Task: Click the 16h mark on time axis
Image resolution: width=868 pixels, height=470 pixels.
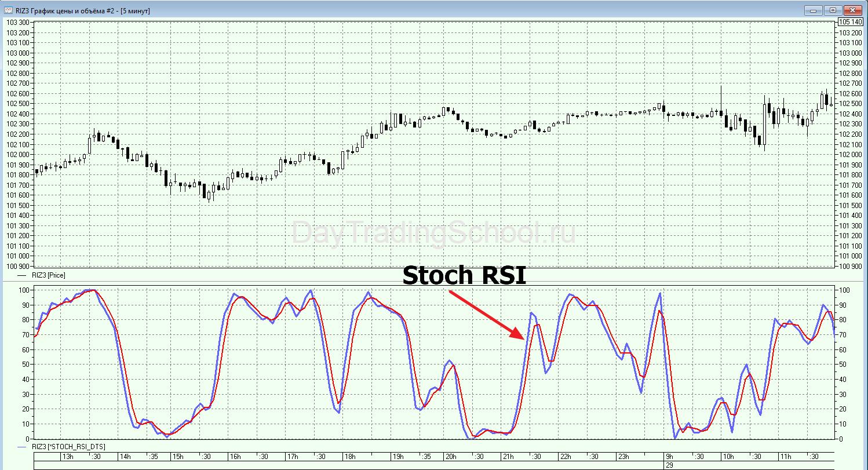Action: 235,457
